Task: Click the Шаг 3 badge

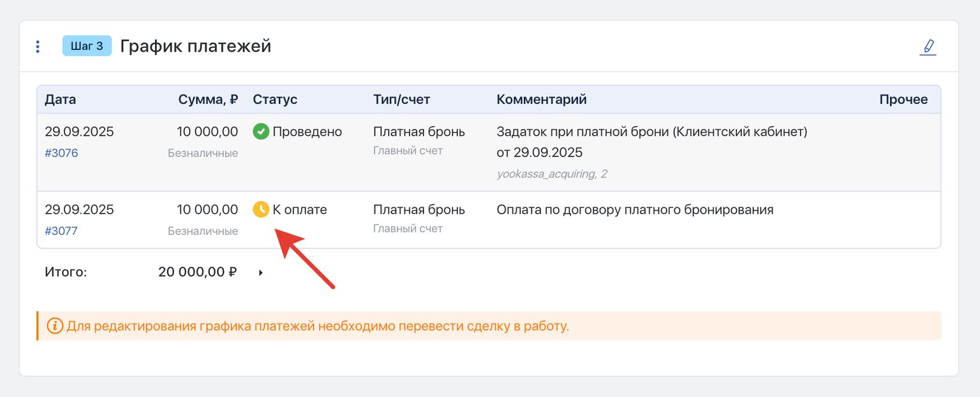Action: [x=87, y=46]
